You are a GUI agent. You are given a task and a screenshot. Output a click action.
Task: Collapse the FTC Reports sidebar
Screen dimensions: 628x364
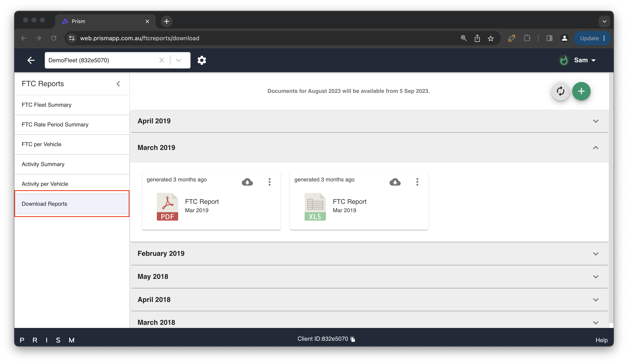coord(118,84)
